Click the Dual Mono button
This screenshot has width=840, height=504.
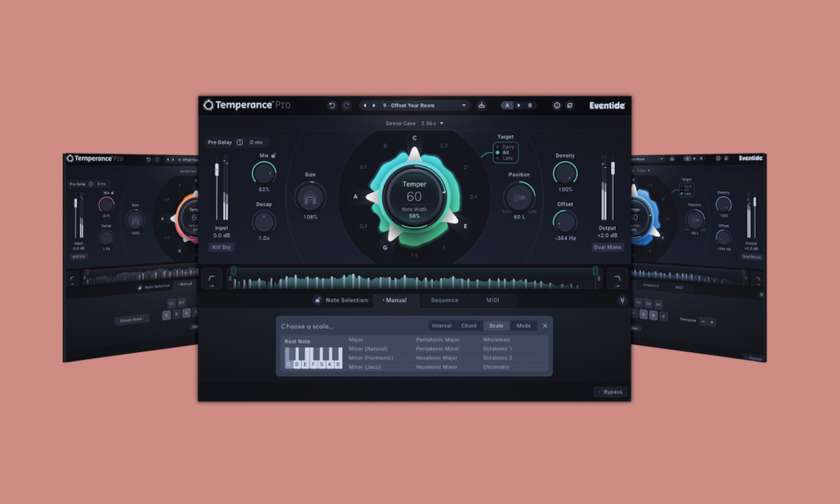pyautogui.click(x=607, y=247)
